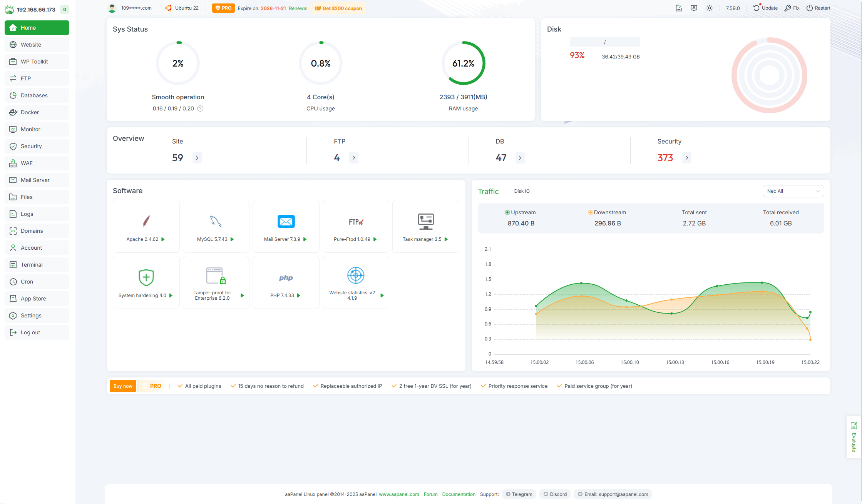Open the Net: All dropdown
The image size is (862, 504).
pos(793,191)
